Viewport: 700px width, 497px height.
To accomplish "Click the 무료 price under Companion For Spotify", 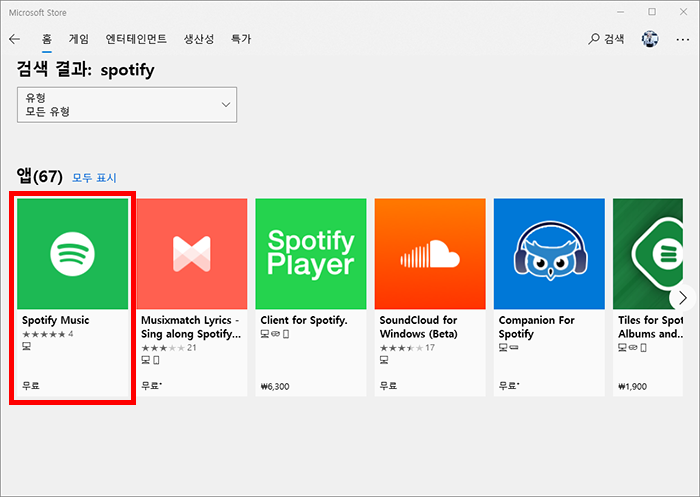I will click(508, 385).
